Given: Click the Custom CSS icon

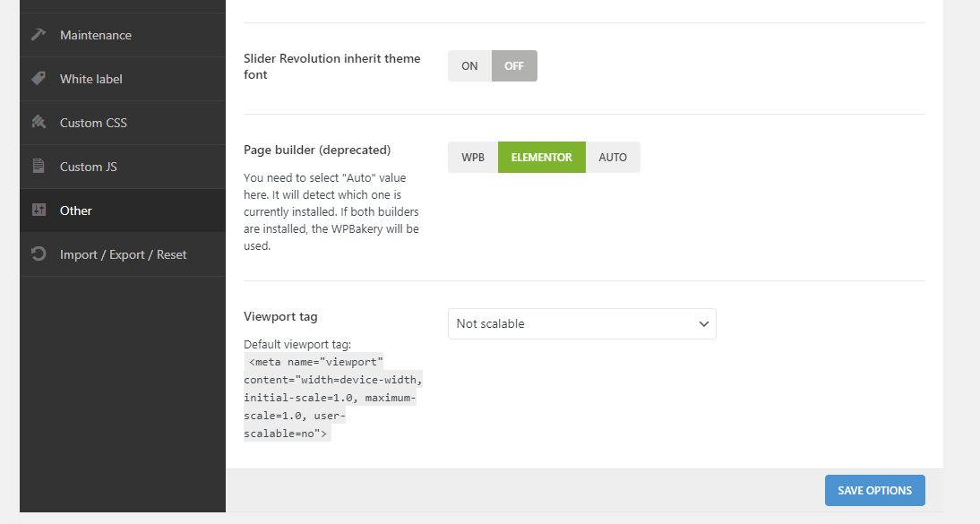Looking at the screenshot, I should point(39,123).
